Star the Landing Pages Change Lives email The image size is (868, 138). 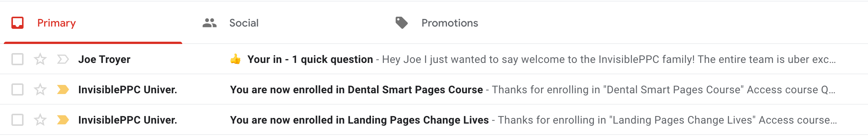40,120
